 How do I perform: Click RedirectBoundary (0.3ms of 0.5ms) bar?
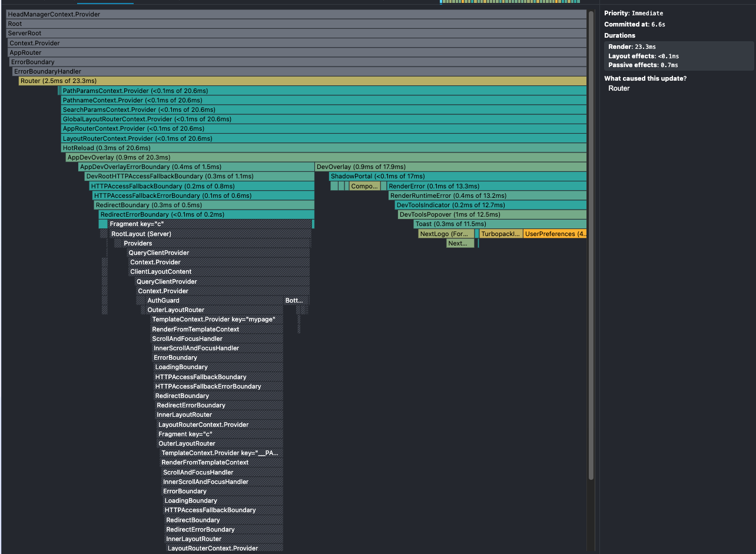click(204, 205)
